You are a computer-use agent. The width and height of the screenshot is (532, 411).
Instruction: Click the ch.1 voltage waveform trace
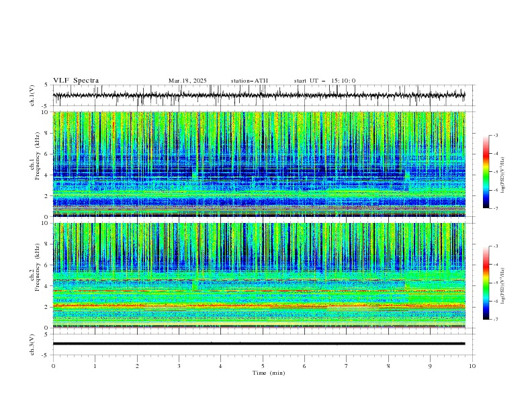pyautogui.click(x=259, y=95)
